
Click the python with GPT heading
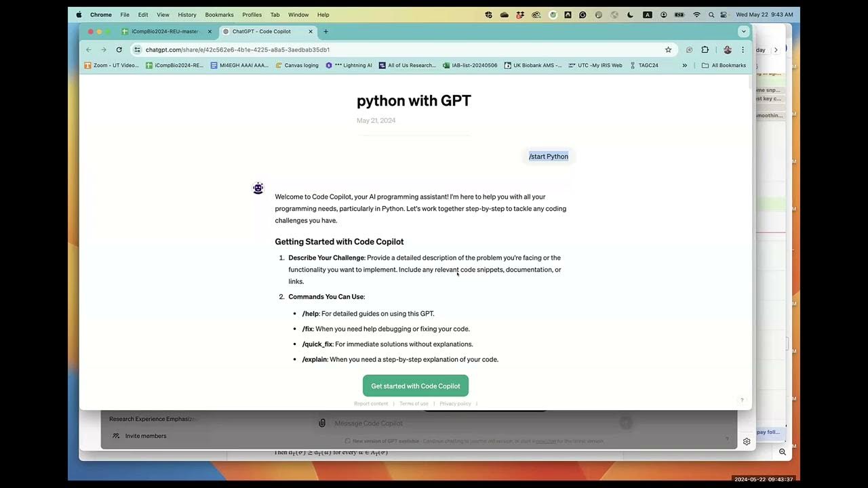point(414,101)
